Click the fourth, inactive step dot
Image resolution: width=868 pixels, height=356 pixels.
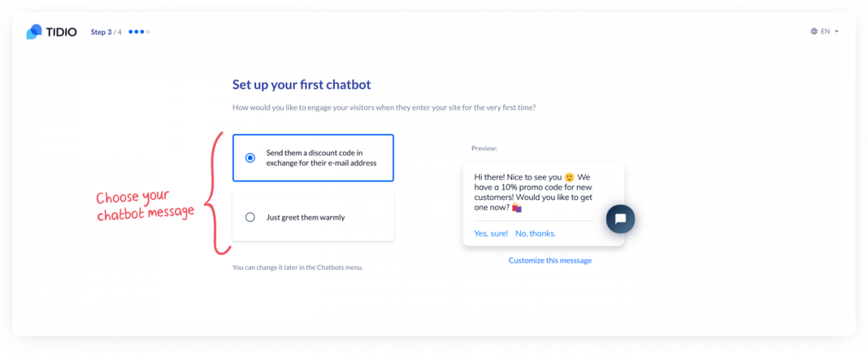148,32
